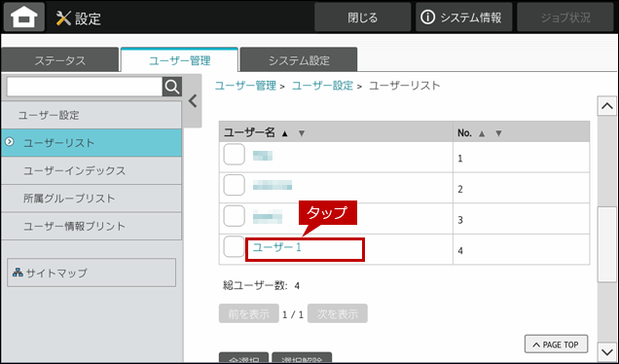
Task: Open the サイトマップ sitemap button
Action: point(91,273)
